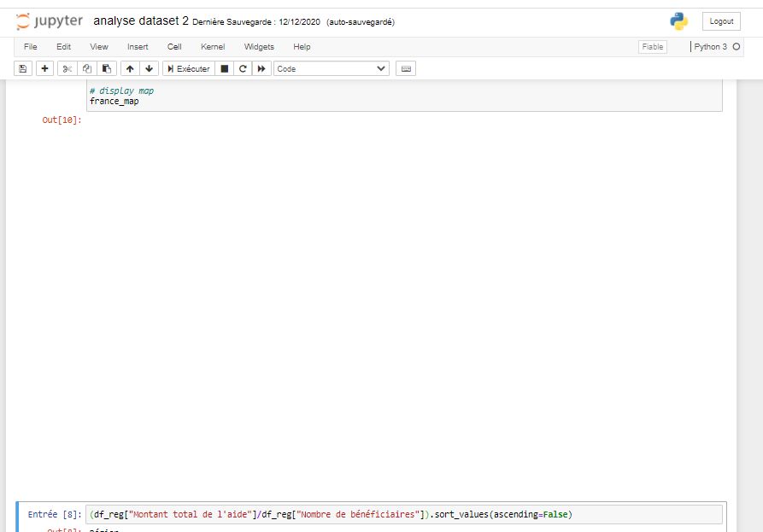Insert a cell below with plus icon

pos(44,68)
